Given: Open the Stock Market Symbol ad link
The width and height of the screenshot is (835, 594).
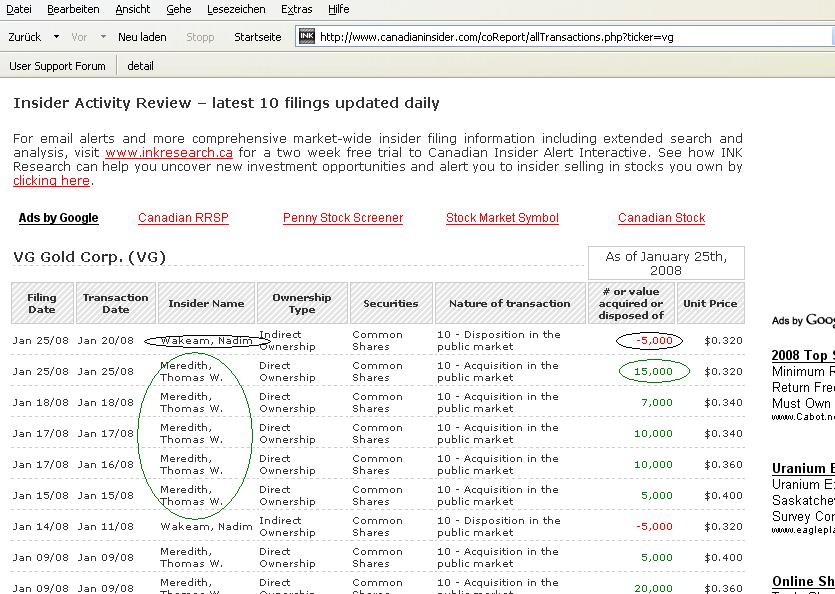Looking at the screenshot, I should (502, 218).
